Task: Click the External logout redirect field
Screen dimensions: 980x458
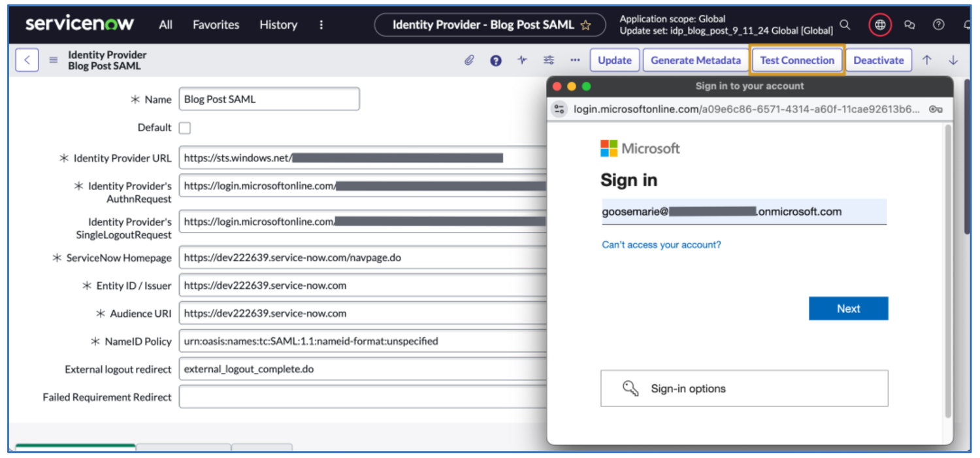Action: point(363,369)
